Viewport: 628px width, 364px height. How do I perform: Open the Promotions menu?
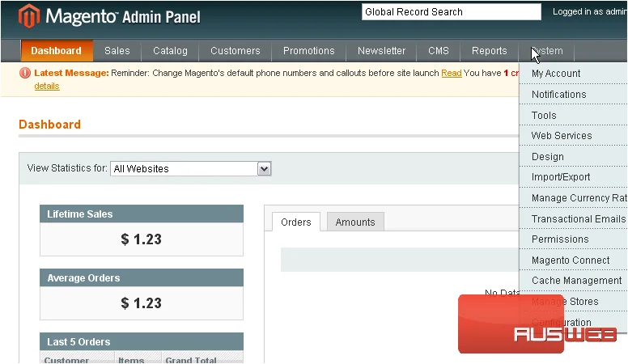(309, 51)
